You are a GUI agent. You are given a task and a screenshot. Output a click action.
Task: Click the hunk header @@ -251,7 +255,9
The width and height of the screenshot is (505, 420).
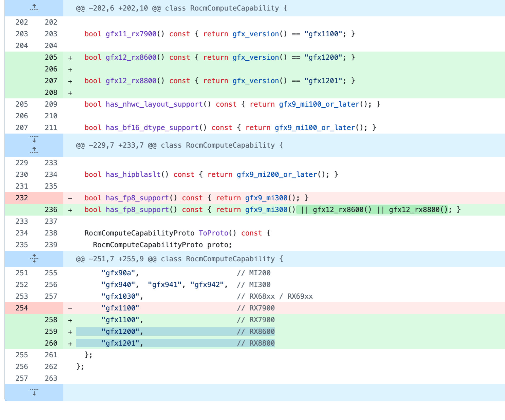click(179, 259)
